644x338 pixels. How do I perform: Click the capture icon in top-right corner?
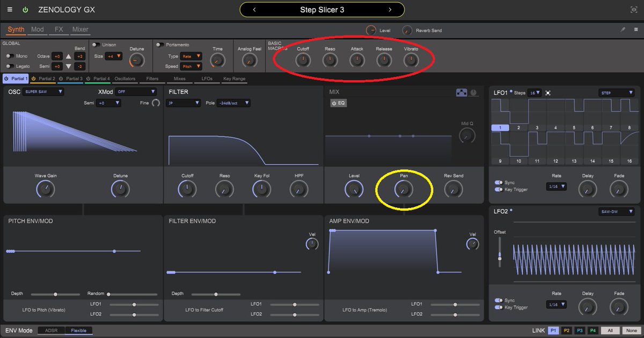point(634,10)
